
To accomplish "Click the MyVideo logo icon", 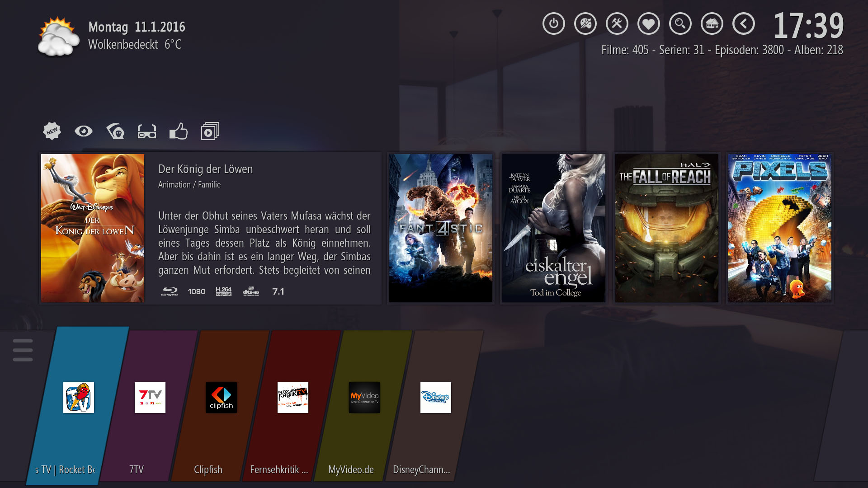I will (364, 398).
